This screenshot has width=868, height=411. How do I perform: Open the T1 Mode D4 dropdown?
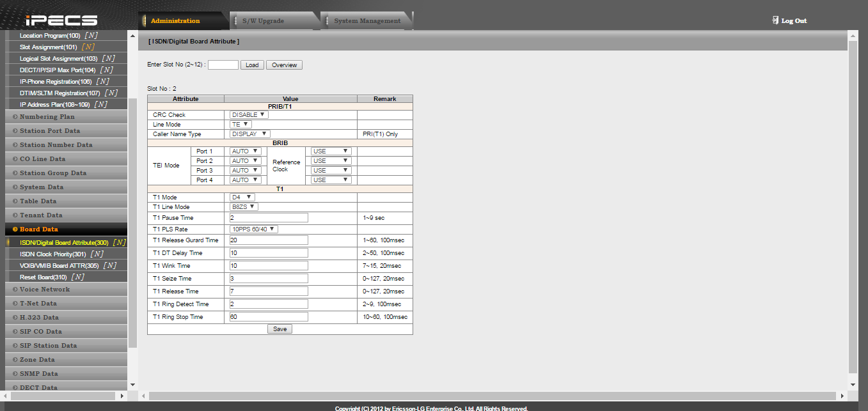(242, 198)
